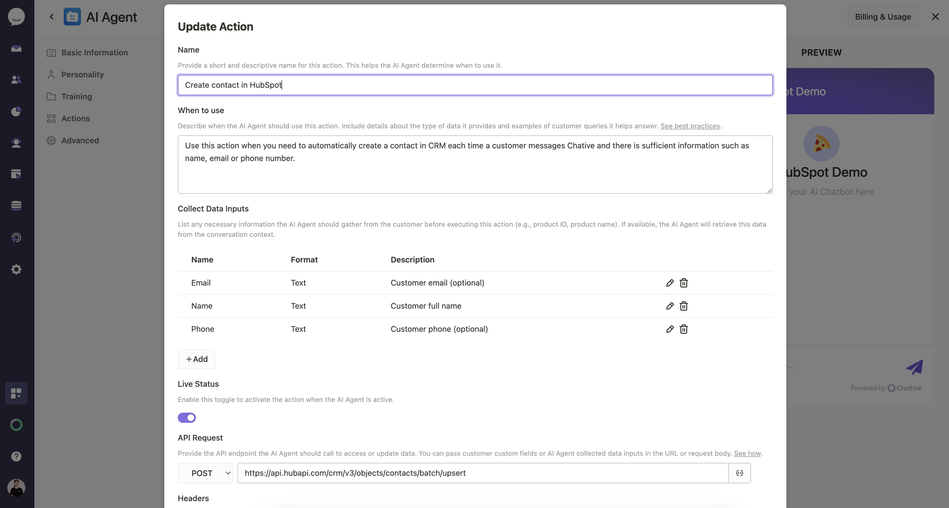Open the inbox icon in left sidebar
The height and width of the screenshot is (508, 949).
pos(16,48)
